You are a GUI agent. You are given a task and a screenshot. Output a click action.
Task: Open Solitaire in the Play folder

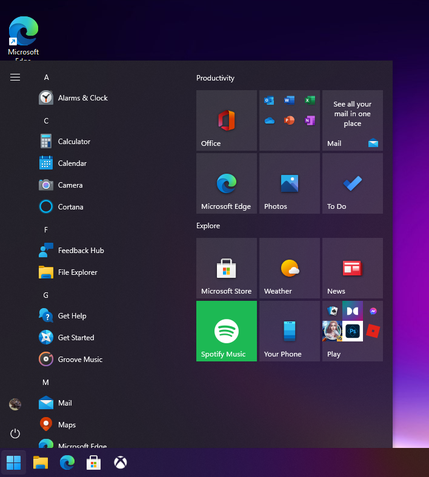(332, 311)
